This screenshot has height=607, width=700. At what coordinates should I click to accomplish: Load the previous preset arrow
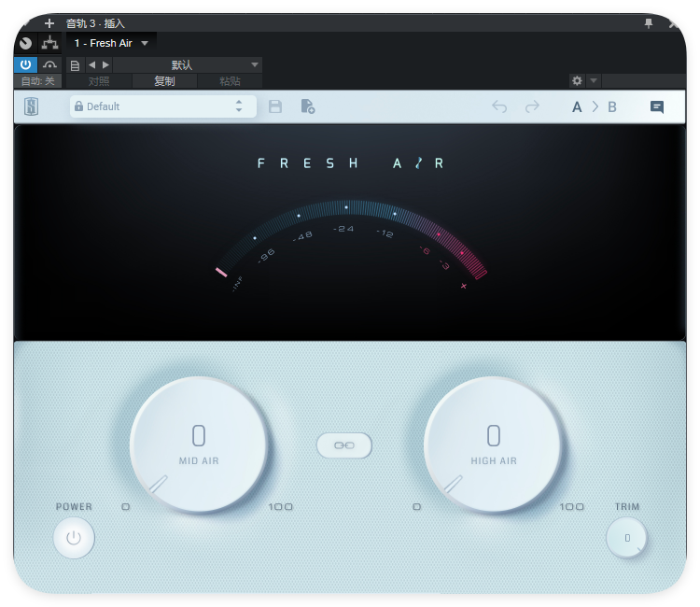pyautogui.click(x=92, y=64)
